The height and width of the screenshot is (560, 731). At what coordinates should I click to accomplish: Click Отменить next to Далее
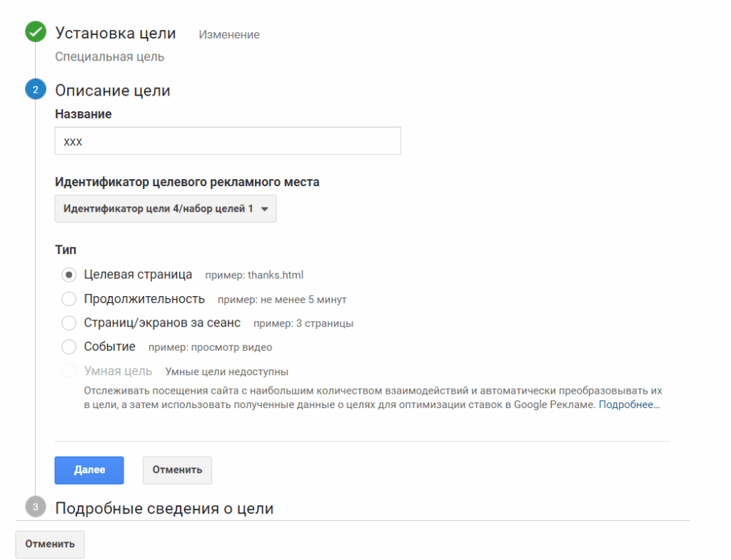tap(177, 470)
